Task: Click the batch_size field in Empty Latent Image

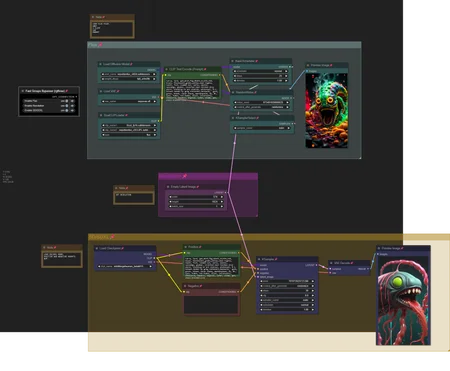Action: tap(196, 206)
